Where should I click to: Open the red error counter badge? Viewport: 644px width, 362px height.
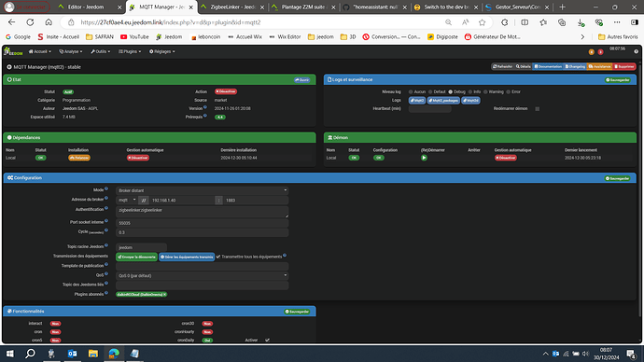(x=600, y=51)
